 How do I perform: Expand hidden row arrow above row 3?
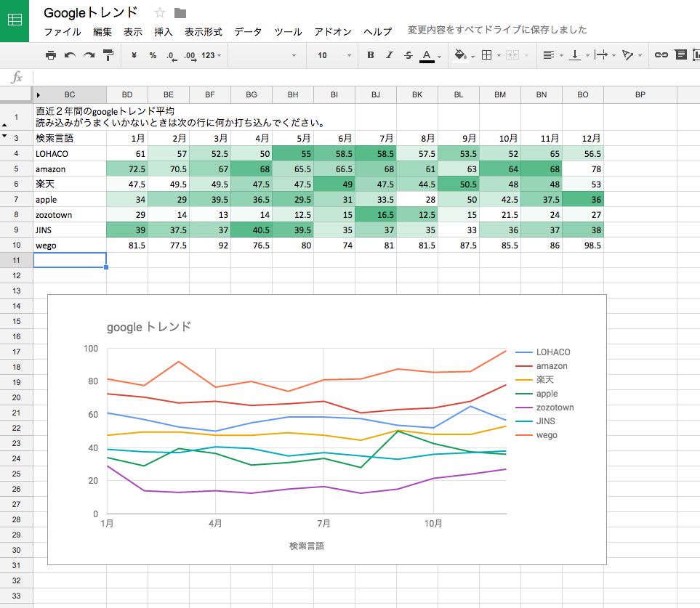[x=4, y=136]
